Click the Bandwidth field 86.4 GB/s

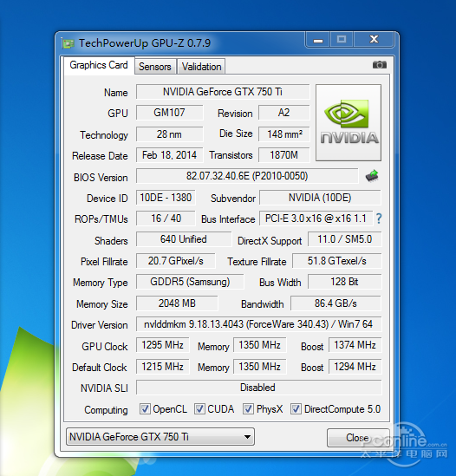click(x=335, y=303)
